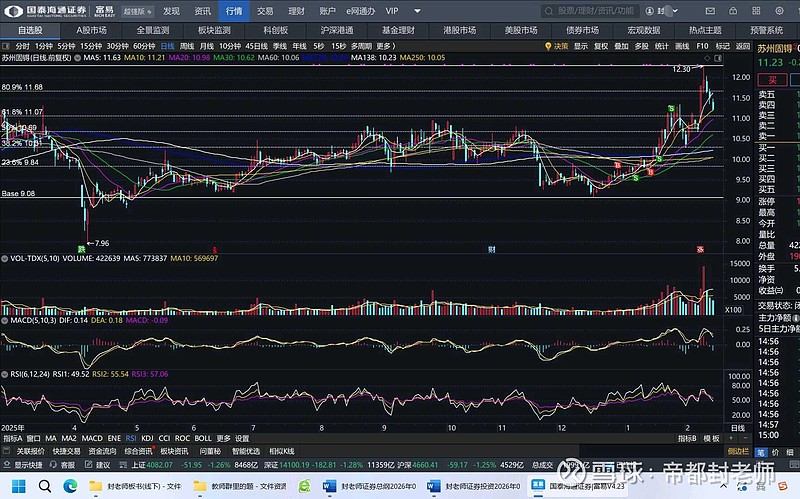
Task: Expand the main menu overflow arrow after VIP
Action: tap(417, 11)
